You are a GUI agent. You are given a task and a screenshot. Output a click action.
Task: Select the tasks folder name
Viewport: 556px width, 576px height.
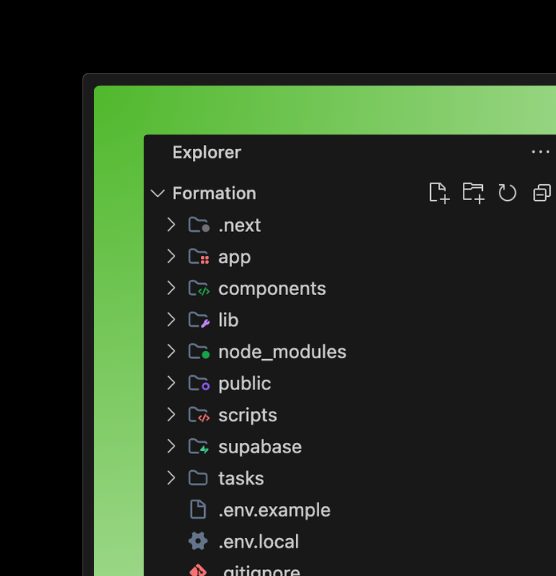coord(241,478)
